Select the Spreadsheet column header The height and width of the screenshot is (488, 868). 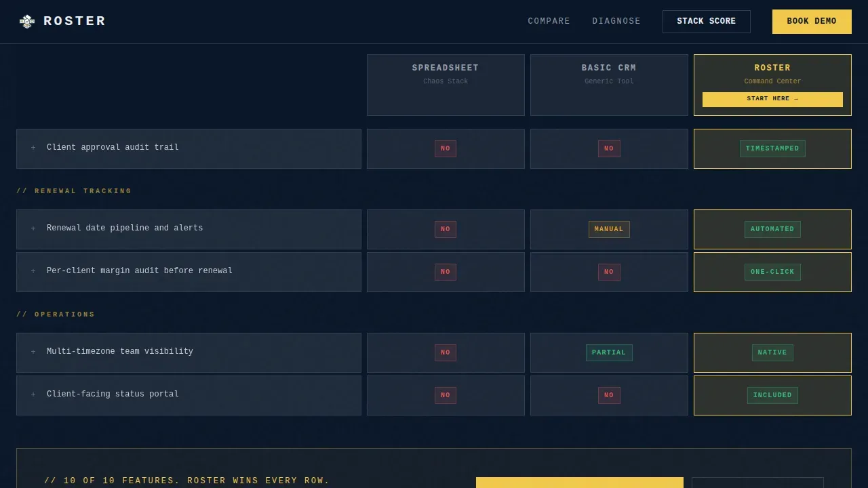[446, 85]
